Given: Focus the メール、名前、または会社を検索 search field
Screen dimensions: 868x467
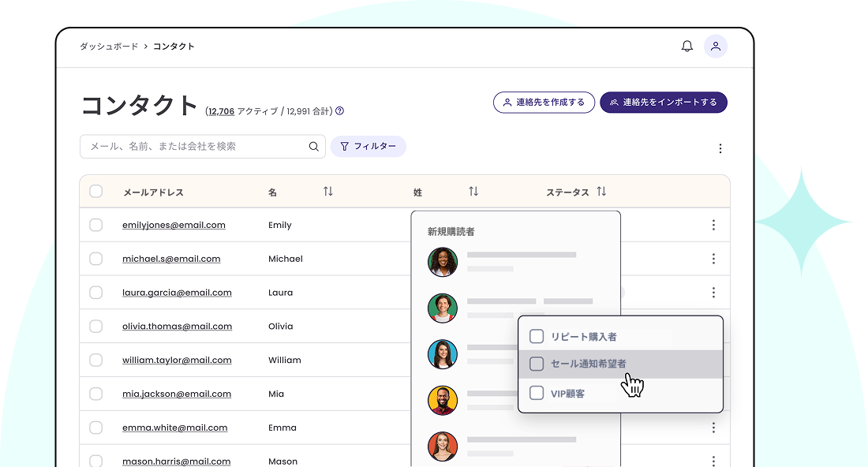Looking at the screenshot, I should click(203, 147).
